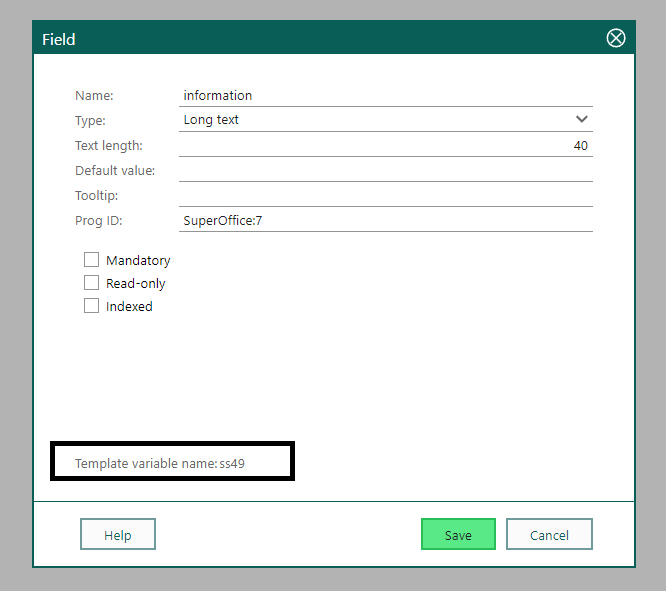Image resolution: width=666 pixels, height=591 pixels.
Task: Expand the Type dropdown chevron arrow
Action: pos(582,119)
